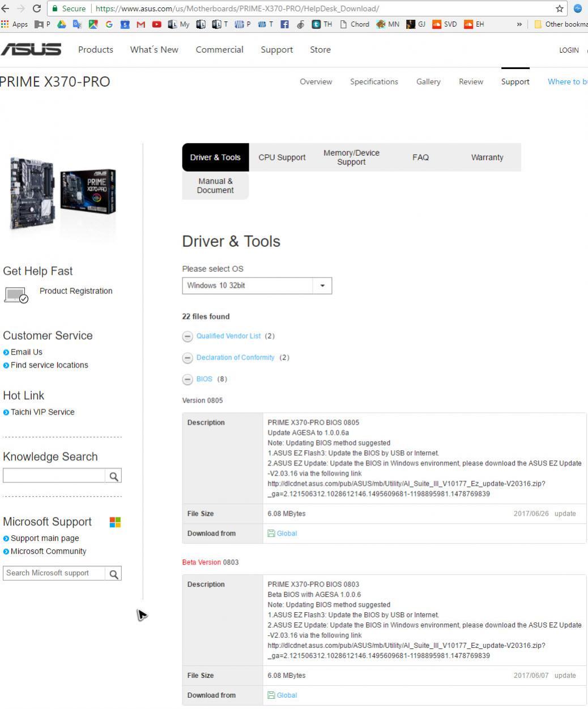Show hidden bookmarks with the chevron
588x709 pixels.
click(x=519, y=24)
